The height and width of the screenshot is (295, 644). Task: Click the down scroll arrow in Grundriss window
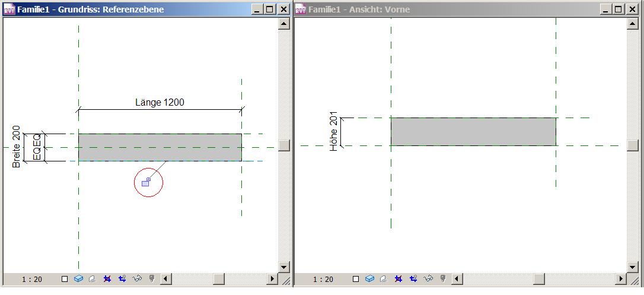click(284, 267)
